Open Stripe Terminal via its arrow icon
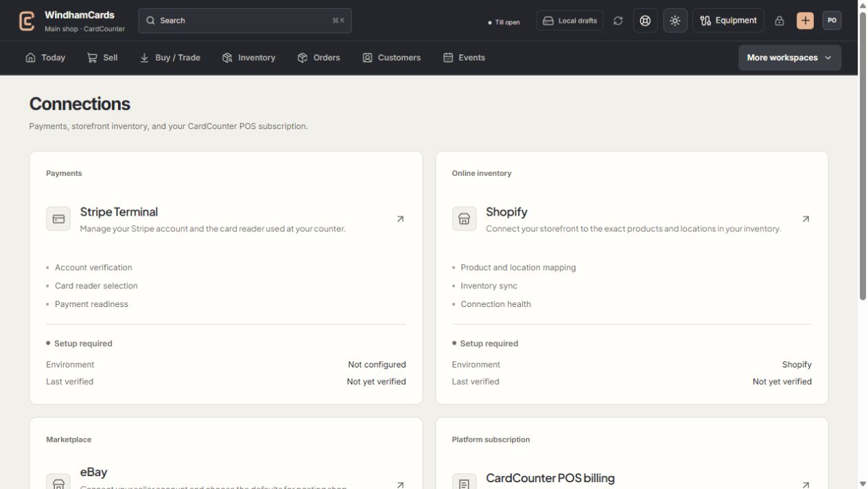Image resolution: width=868 pixels, height=489 pixels. click(x=400, y=219)
